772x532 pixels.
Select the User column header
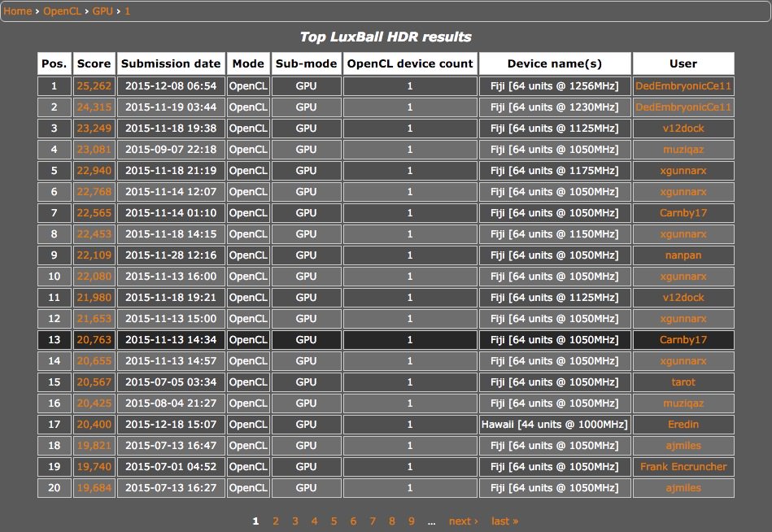coord(683,63)
